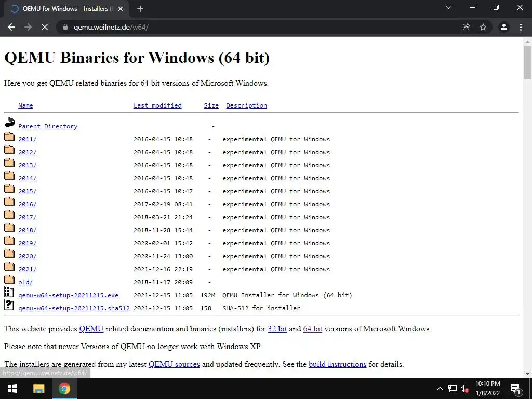Close the QEMU for Windows tab
Screen dimensions: 532x399
[x=121, y=9]
